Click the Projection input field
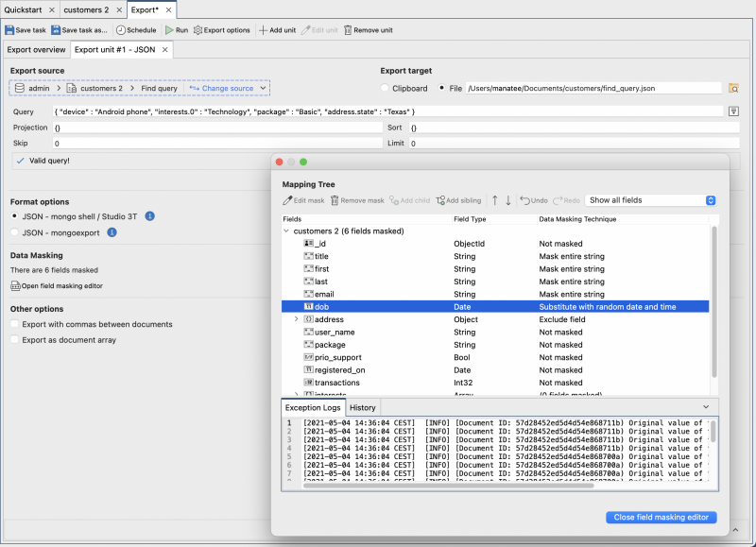The image size is (756, 547). pos(217,128)
